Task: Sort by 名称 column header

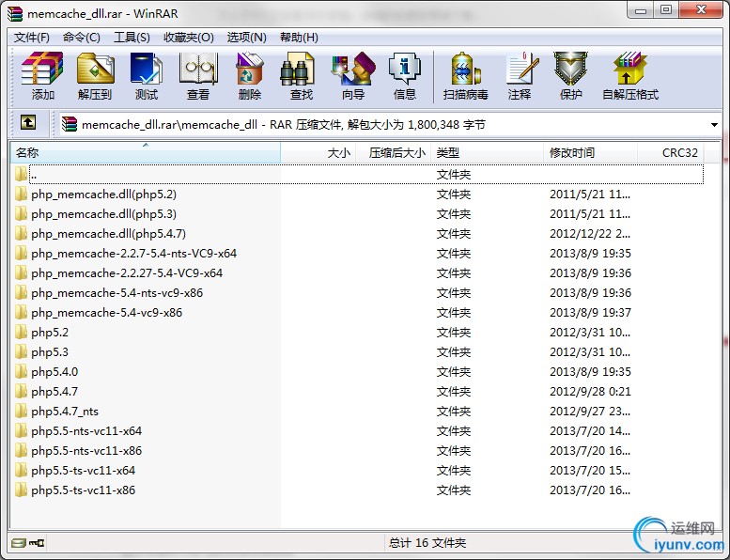Action: pyautogui.click(x=146, y=153)
